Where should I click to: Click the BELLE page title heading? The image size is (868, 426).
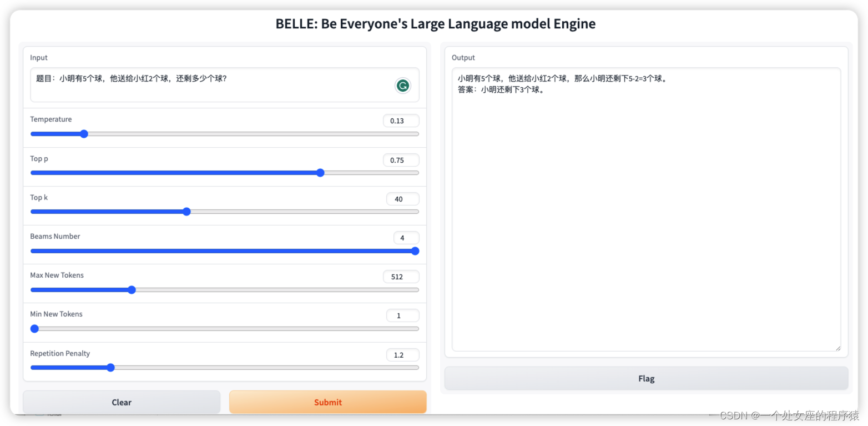436,24
